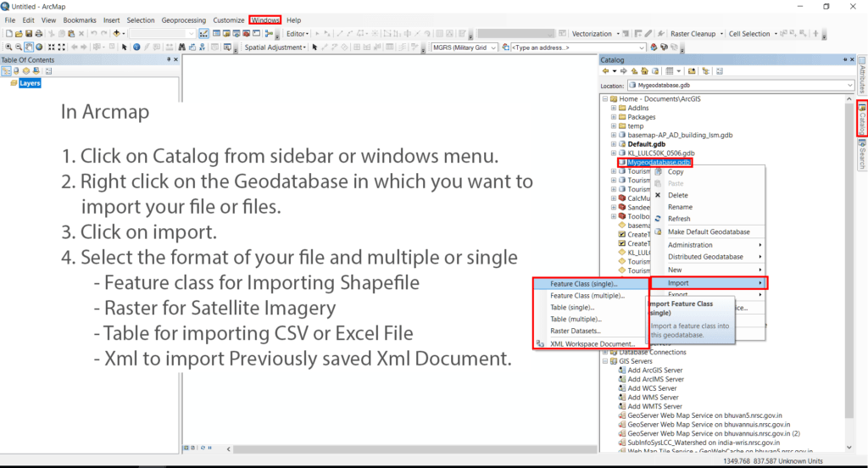Print the map using printer icon
The height and width of the screenshot is (468, 868).
[39, 34]
